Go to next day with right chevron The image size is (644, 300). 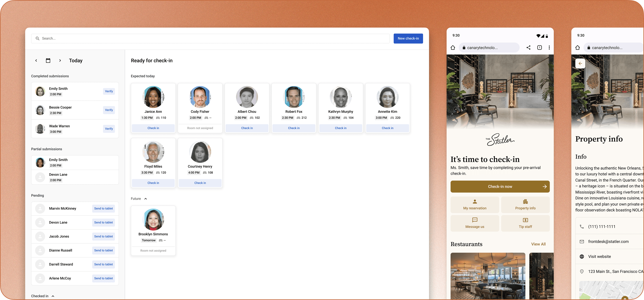coord(60,61)
